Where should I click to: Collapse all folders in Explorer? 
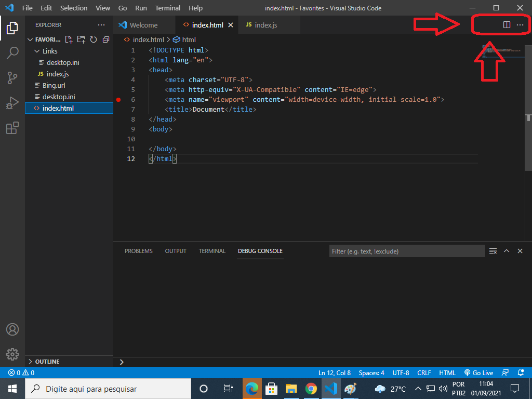[x=106, y=39]
